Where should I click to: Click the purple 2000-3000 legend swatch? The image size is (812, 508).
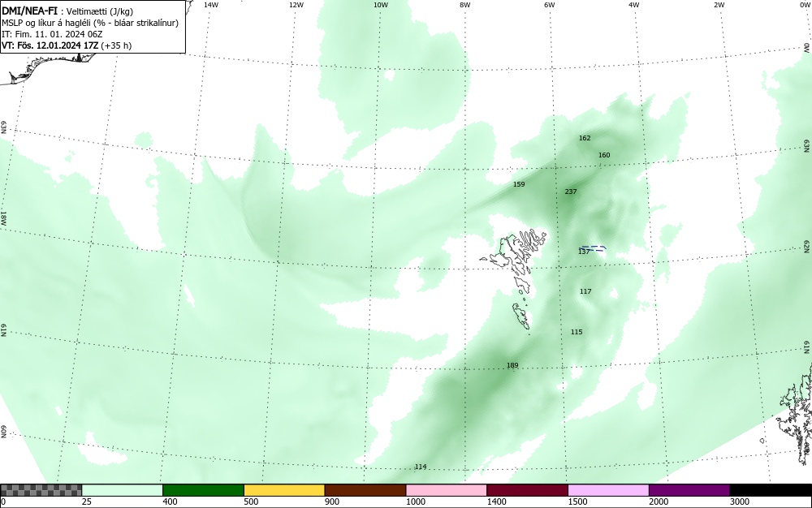[x=689, y=490]
